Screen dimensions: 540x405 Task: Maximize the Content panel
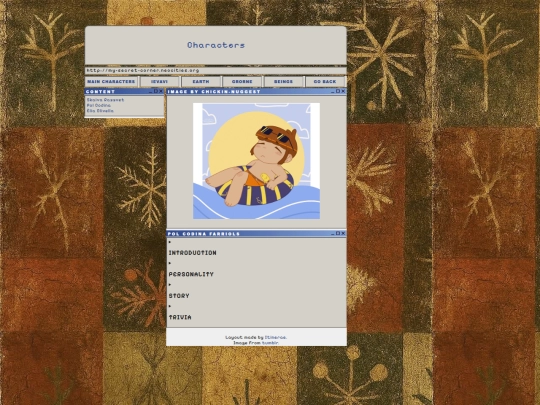(x=156, y=91)
